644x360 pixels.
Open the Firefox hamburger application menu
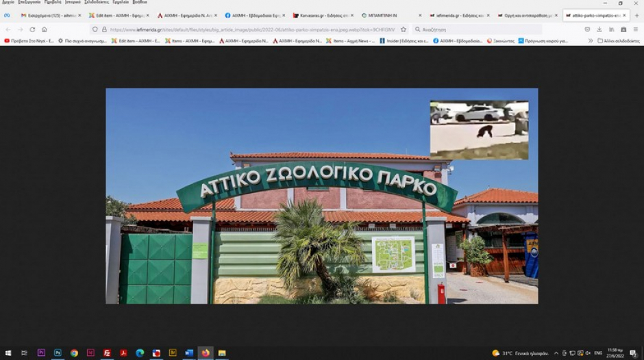pyautogui.click(x=635, y=29)
